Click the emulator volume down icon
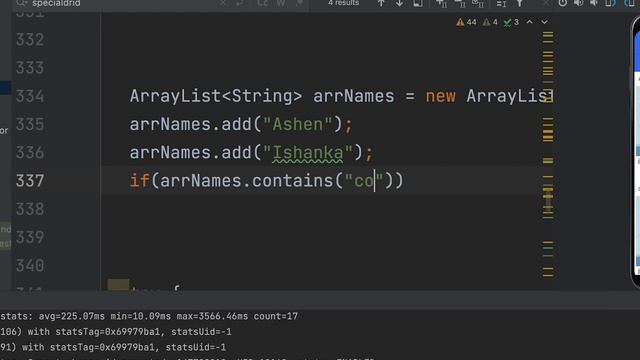This screenshot has height=360, width=640. 594,3
